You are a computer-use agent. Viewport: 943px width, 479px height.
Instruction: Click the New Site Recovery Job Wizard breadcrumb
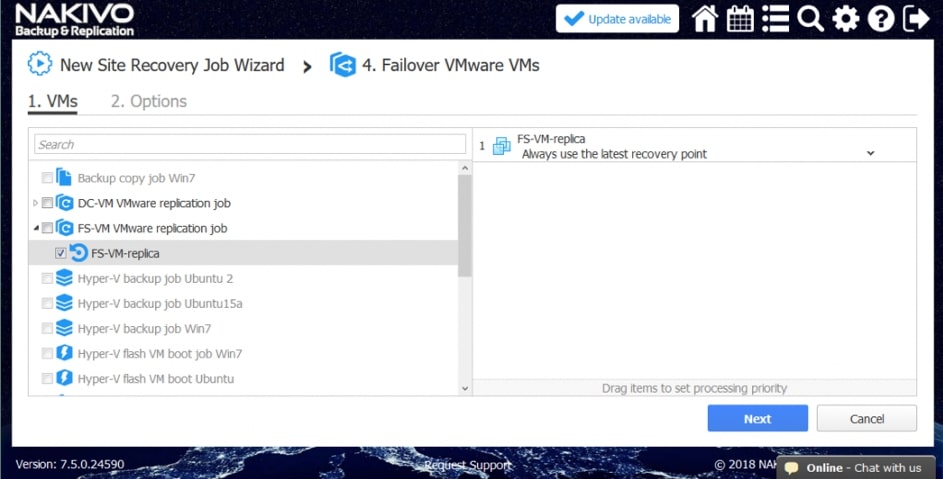172,65
